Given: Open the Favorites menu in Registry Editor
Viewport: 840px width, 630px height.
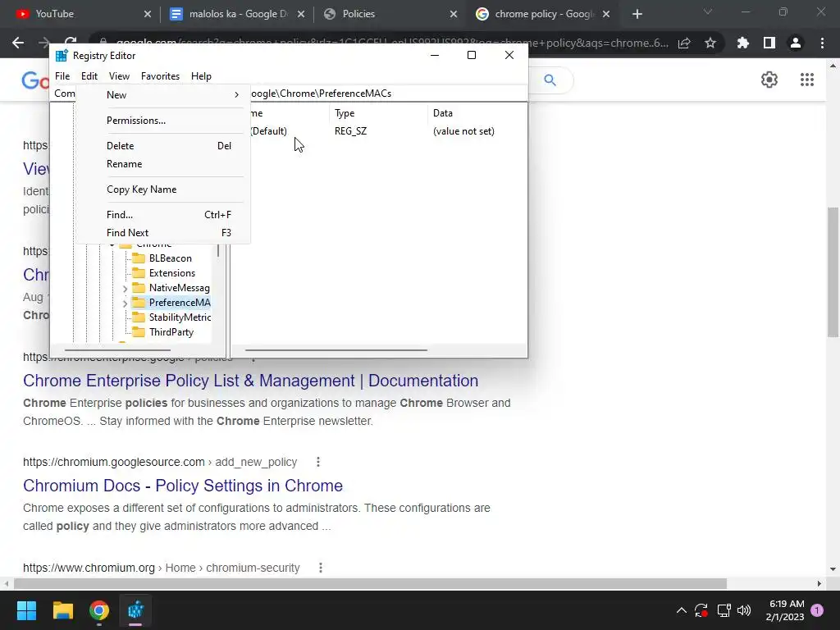Looking at the screenshot, I should pyautogui.click(x=160, y=76).
